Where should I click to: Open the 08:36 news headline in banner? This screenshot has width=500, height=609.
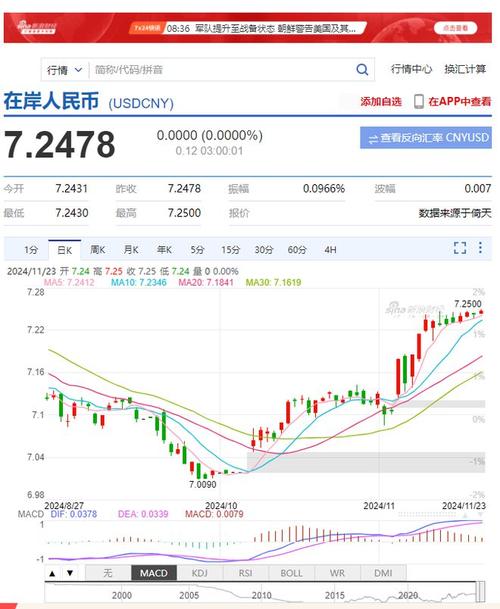(261, 28)
